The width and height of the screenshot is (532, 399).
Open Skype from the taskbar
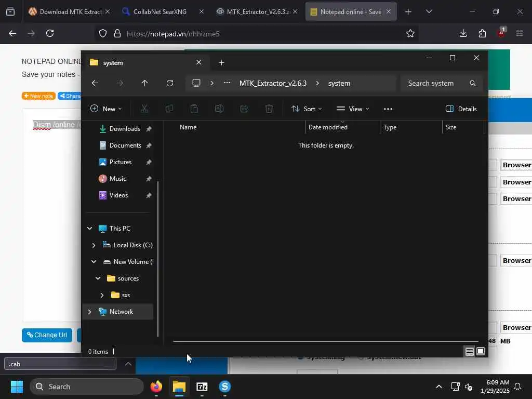click(x=224, y=387)
